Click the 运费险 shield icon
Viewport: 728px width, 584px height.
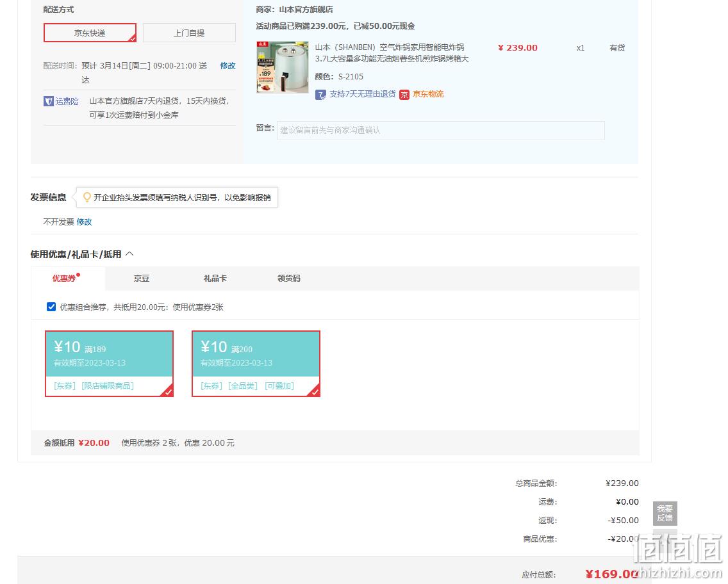tap(48, 101)
